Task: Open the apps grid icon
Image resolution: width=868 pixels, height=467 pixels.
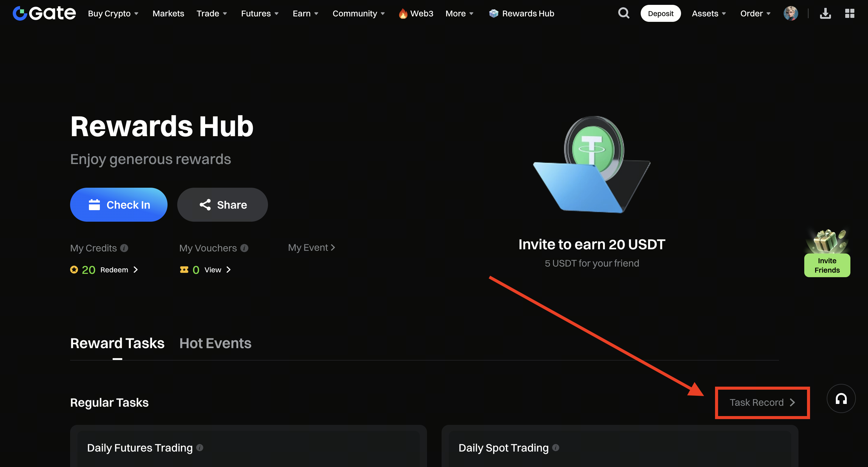Action: 849,13
